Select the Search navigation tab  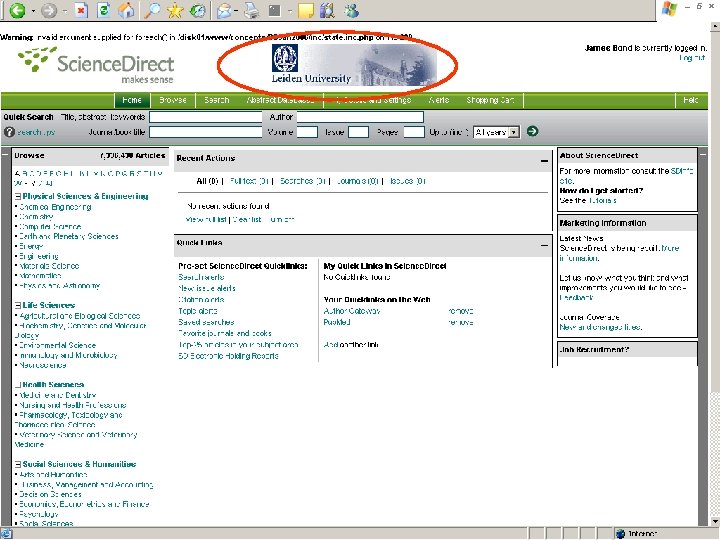216,100
